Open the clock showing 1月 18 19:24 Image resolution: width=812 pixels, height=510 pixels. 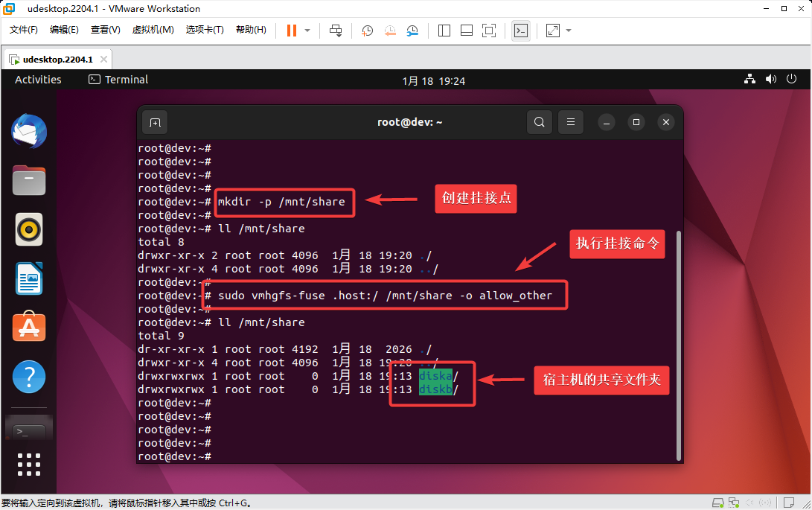click(433, 80)
